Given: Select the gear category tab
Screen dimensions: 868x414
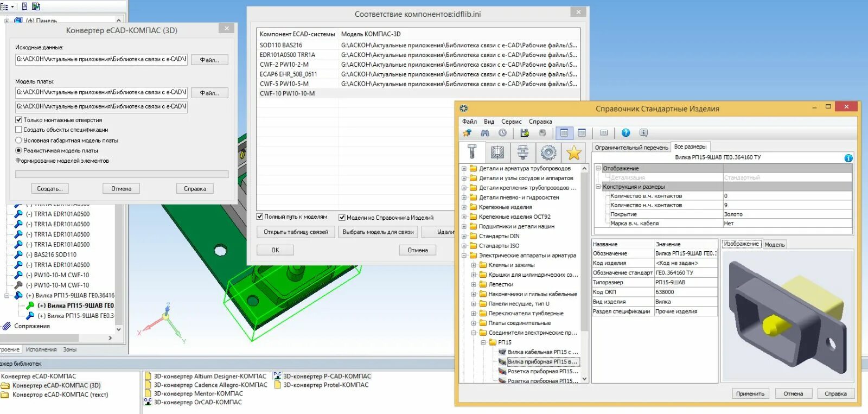Looking at the screenshot, I should pos(548,152).
